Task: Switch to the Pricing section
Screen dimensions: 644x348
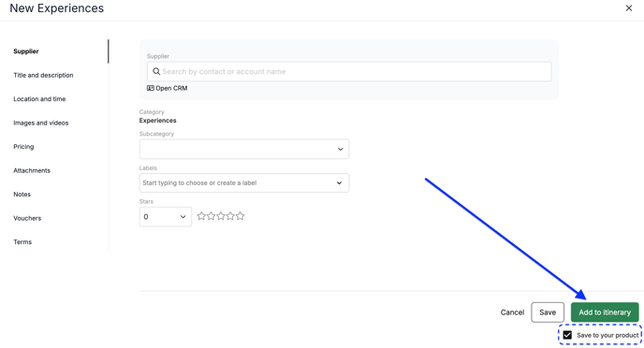Action: pyautogui.click(x=23, y=147)
